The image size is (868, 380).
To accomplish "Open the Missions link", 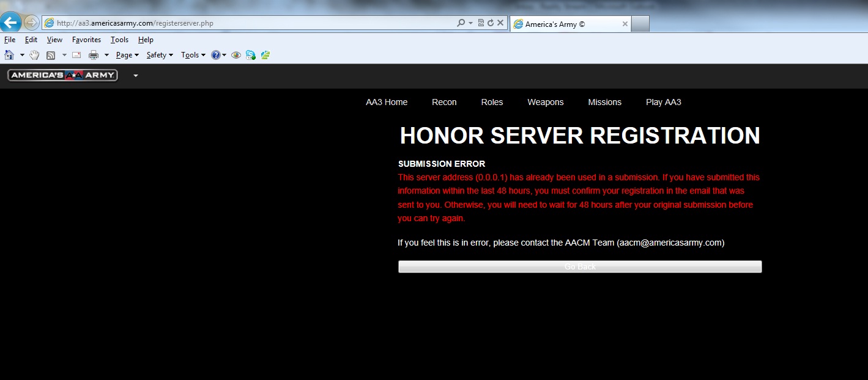I will point(605,102).
